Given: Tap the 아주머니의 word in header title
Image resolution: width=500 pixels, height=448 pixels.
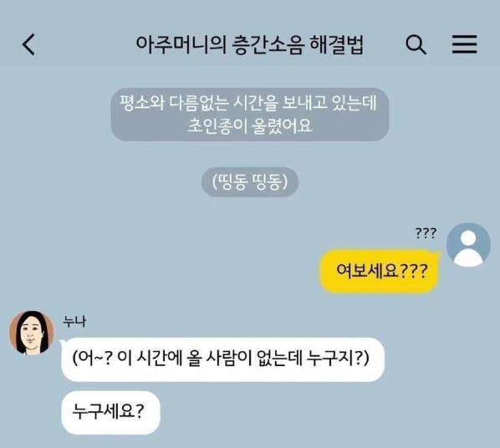Looking at the screenshot, I should coord(181,44).
